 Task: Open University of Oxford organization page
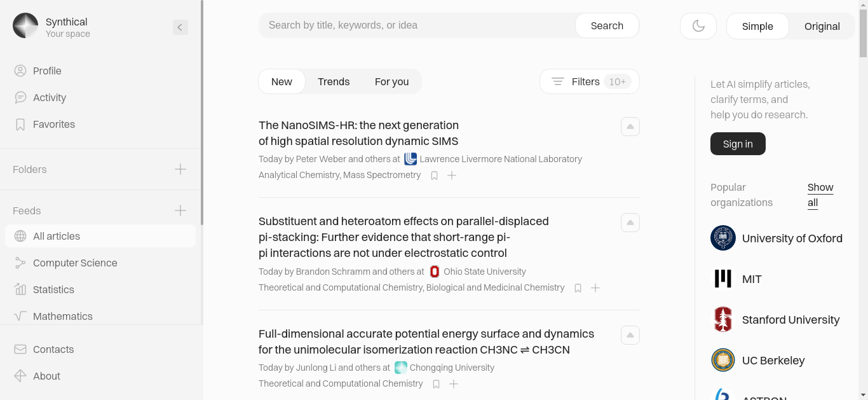tap(776, 238)
